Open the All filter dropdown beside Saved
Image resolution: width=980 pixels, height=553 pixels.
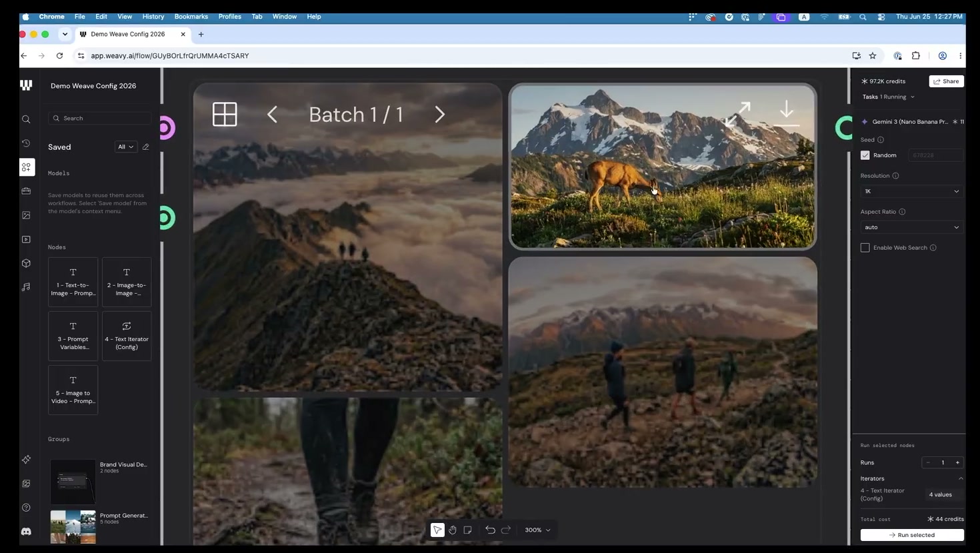pyautogui.click(x=126, y=147)
